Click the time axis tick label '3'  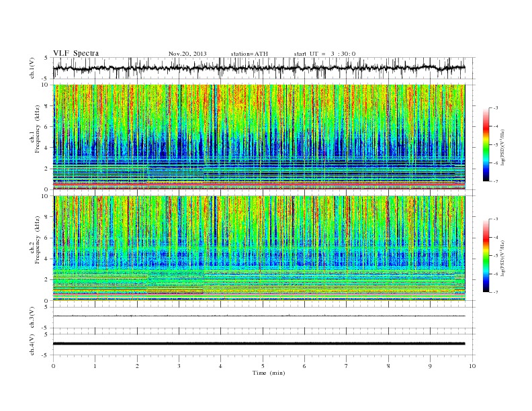tap(179, 366)
